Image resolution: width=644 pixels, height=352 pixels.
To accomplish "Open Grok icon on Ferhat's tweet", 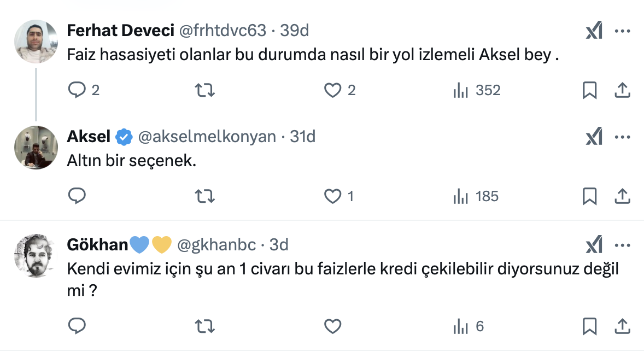I will coord(594,31).
